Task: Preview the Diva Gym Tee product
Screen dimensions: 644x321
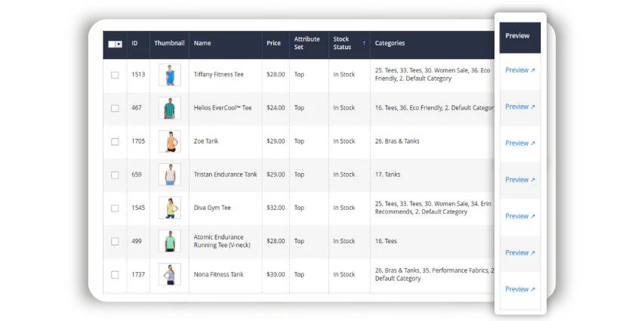Action: [x=520, y=216]
